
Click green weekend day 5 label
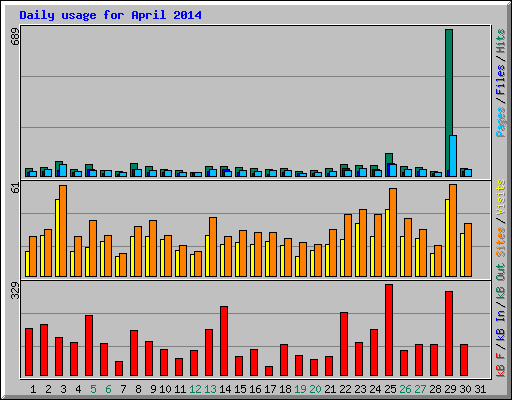click(x=93, y=389)
